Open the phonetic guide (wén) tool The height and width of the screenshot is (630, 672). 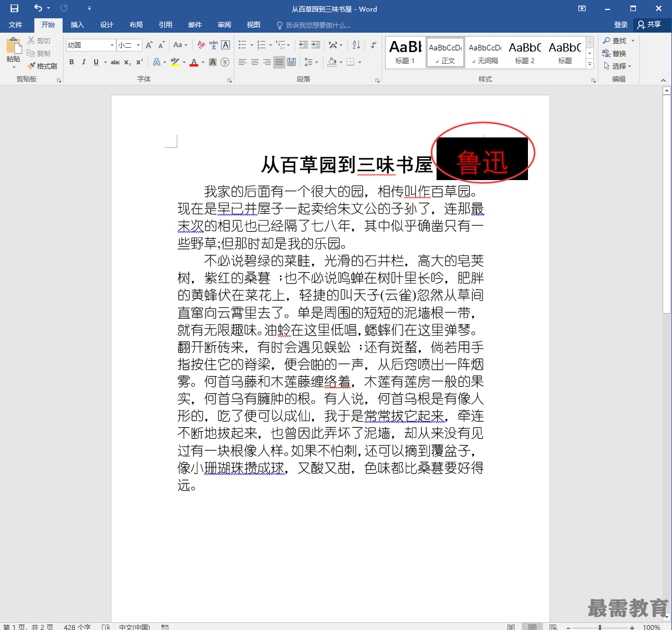213,45
